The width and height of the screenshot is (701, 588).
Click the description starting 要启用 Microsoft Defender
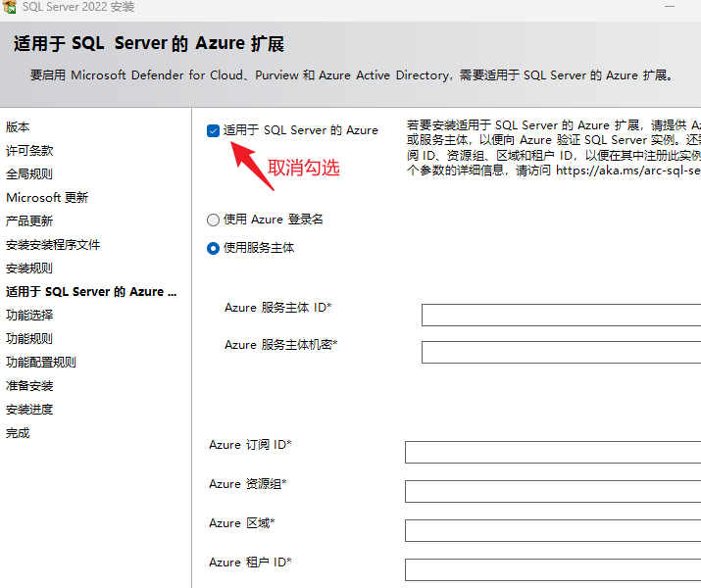(x=352, y=75)
